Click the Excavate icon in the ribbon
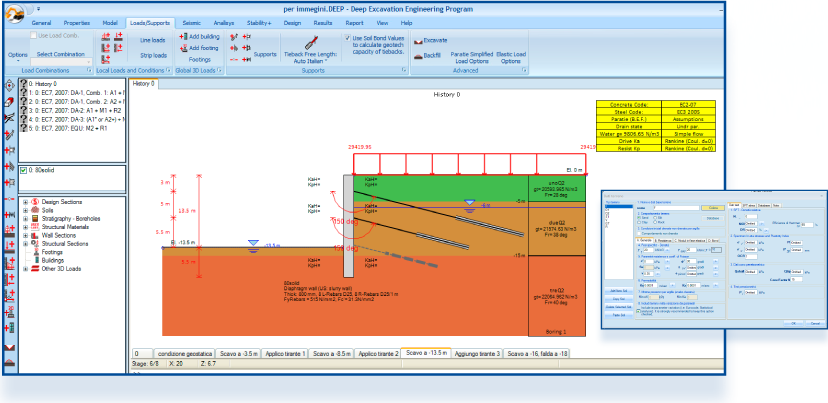Viewport: 828px width, 403px height. coord(417,41)
